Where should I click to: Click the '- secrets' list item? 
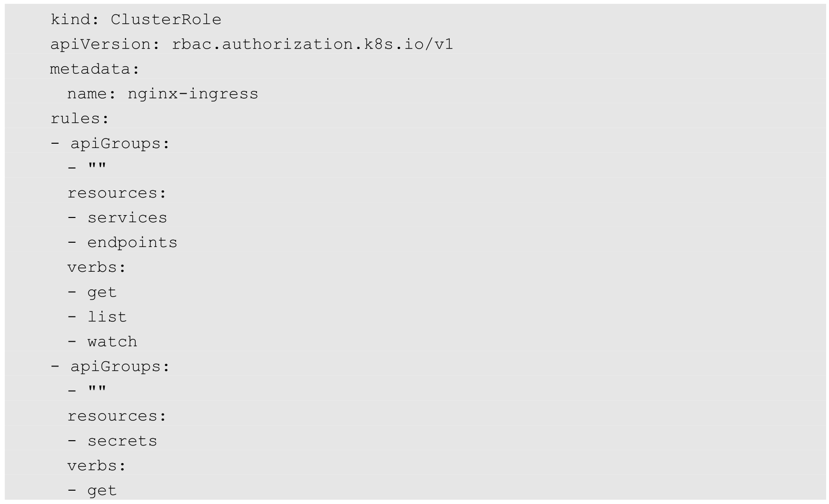(x=112, y=441)
